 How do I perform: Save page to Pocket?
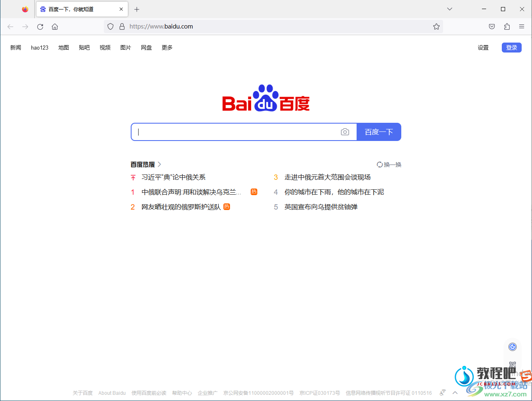pos(492,26)
